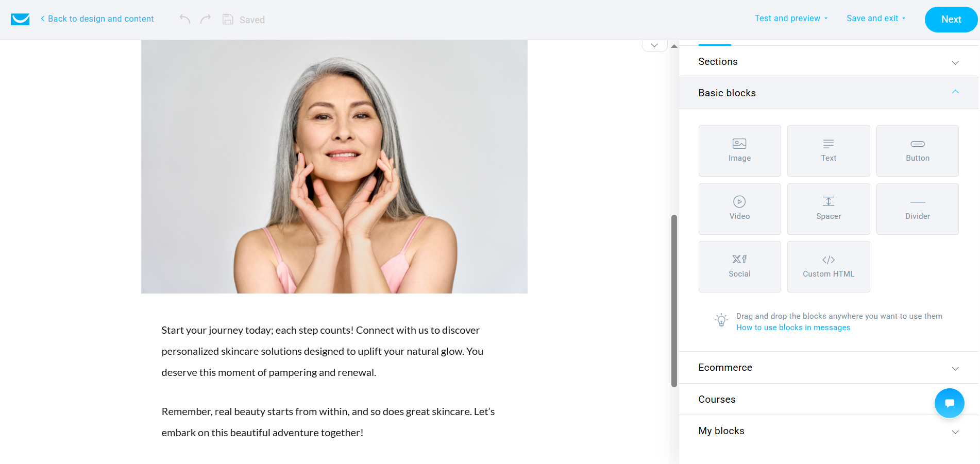
Task: Choose the Social block
Action: click(x=739, y=267)
